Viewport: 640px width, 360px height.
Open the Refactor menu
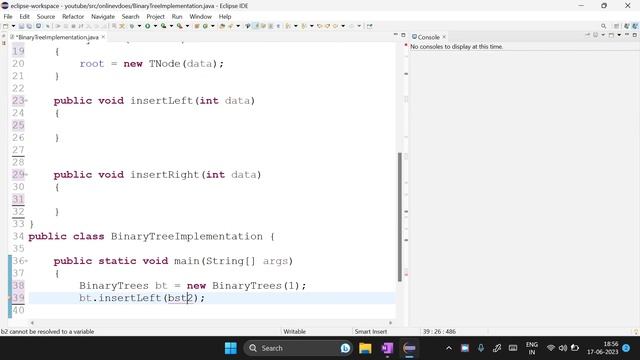pyautogui.click(x=73, y=16)
